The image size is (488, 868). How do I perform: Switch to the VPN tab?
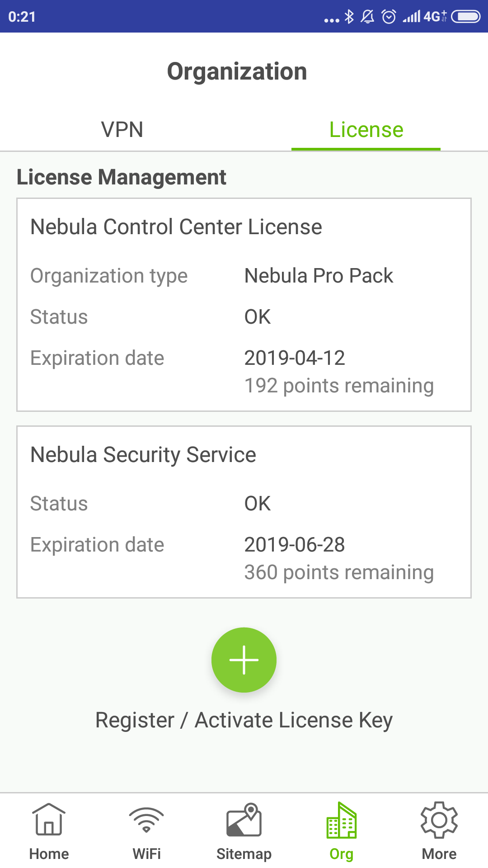122,130
